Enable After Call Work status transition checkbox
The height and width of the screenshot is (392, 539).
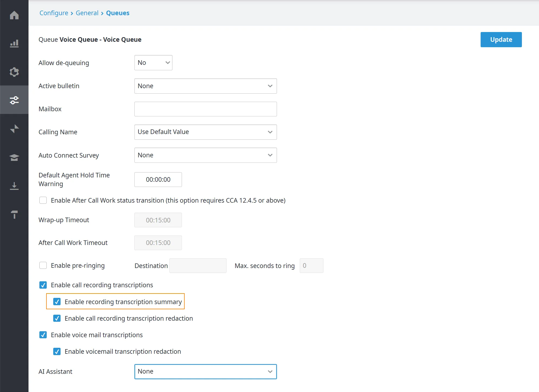coord(43,200)
